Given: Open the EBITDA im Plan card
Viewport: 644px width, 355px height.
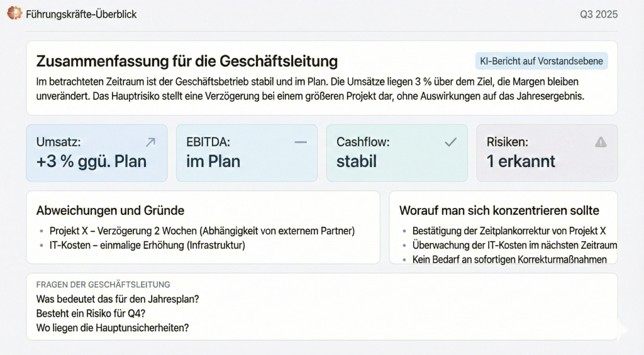Looking at the screenshot, I should (247, 153).
